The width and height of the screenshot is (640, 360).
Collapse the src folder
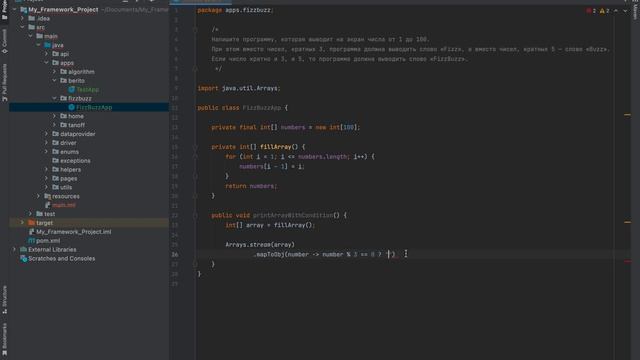[22, 27]
